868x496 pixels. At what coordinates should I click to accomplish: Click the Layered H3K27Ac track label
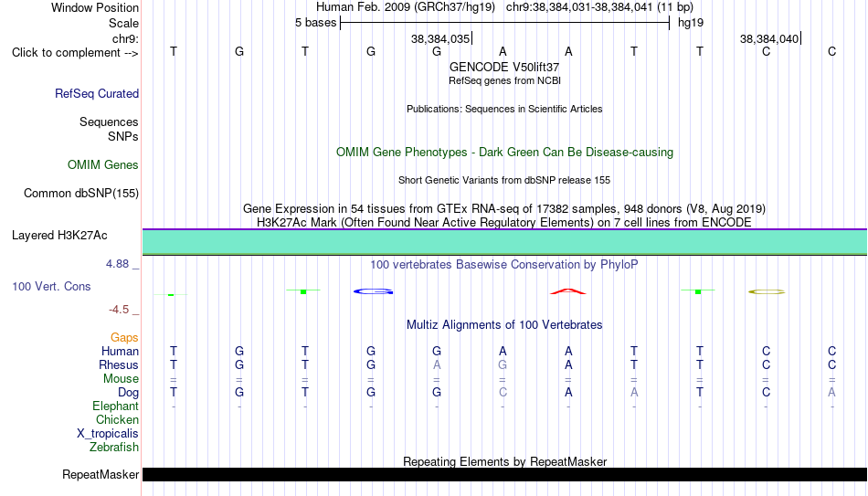tap(59, 236)
